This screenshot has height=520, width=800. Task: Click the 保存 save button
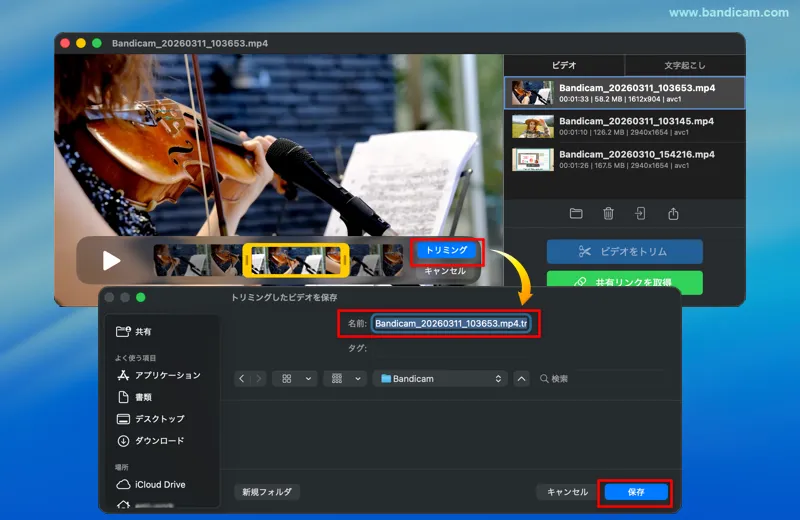pyautogui.click(x=636, y=492)
